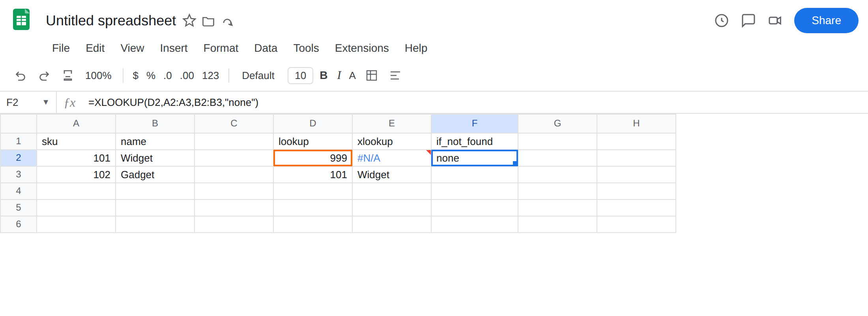Image resolution: width=868 pixels, height=316 pixels.
Task: Increase decimal places button
Action: coord(187,75)
